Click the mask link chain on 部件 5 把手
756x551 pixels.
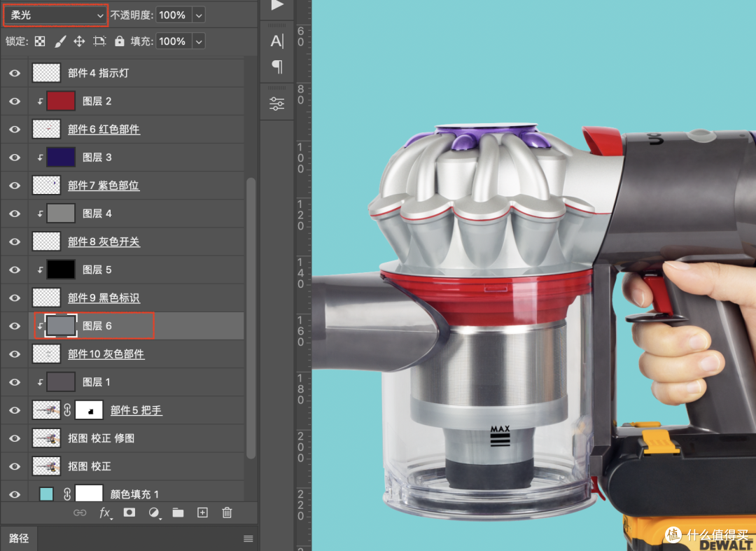tap(67, 410)
